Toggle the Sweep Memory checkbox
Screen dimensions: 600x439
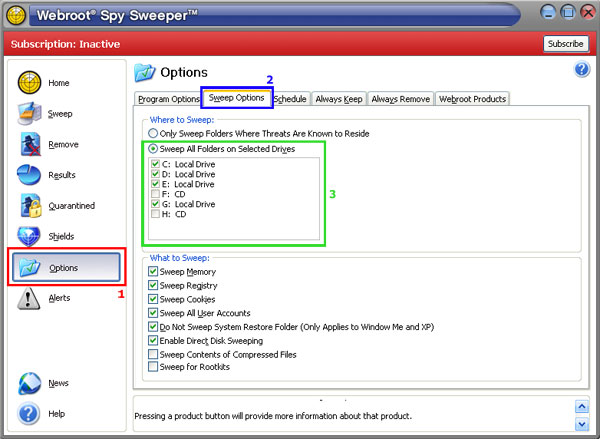(x=153, y=271)
